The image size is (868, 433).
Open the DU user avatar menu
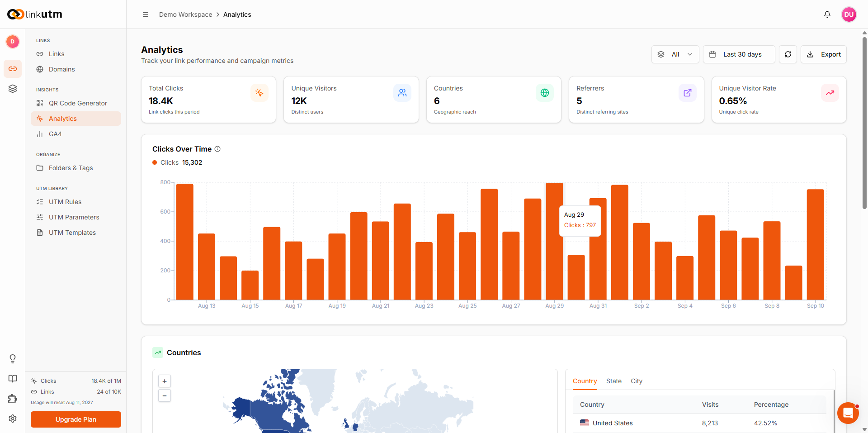click(849, 14)
